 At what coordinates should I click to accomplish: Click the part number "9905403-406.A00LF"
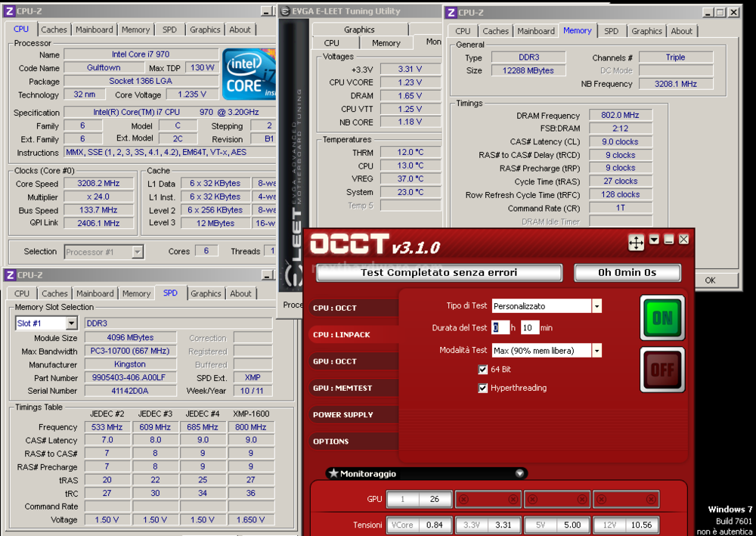click(x=130, y=378)
